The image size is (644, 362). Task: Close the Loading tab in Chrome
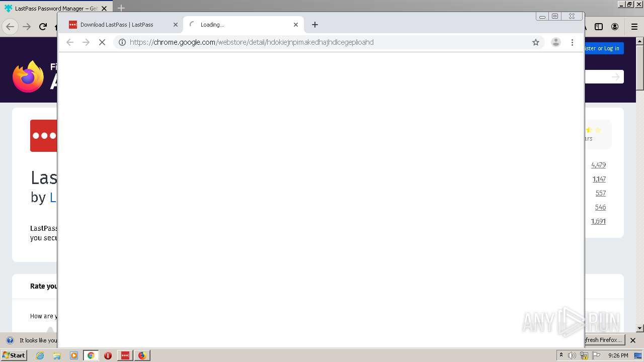point(296,25)
